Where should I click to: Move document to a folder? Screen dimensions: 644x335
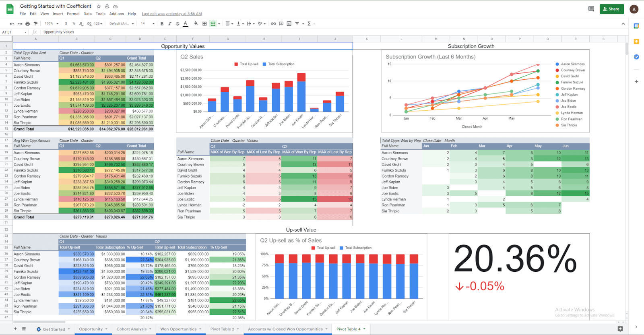coord(107,6)
